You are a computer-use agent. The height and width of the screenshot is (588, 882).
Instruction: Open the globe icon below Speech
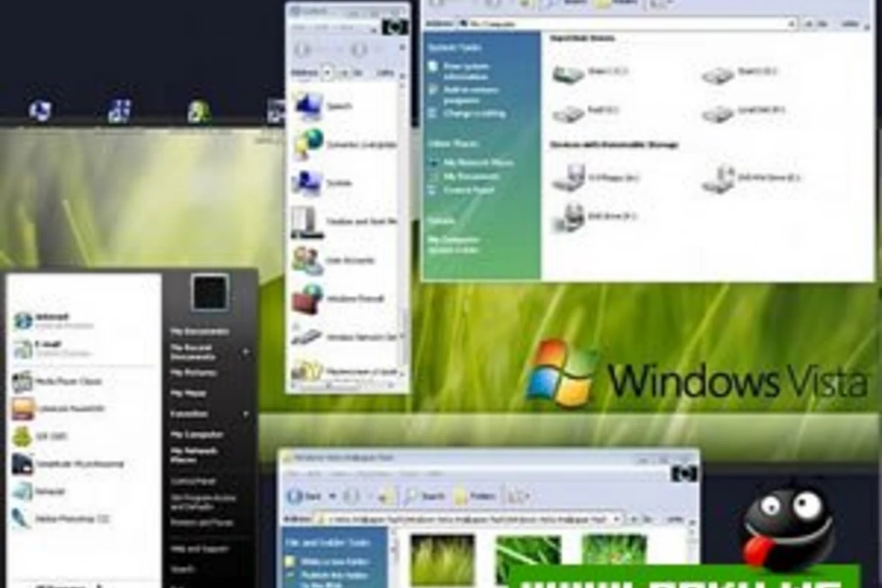click(309, 144)
